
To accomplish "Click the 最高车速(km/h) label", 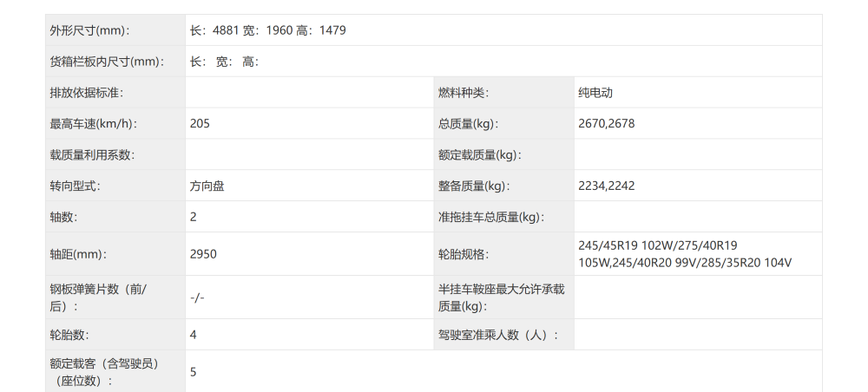I will point(94,124).
